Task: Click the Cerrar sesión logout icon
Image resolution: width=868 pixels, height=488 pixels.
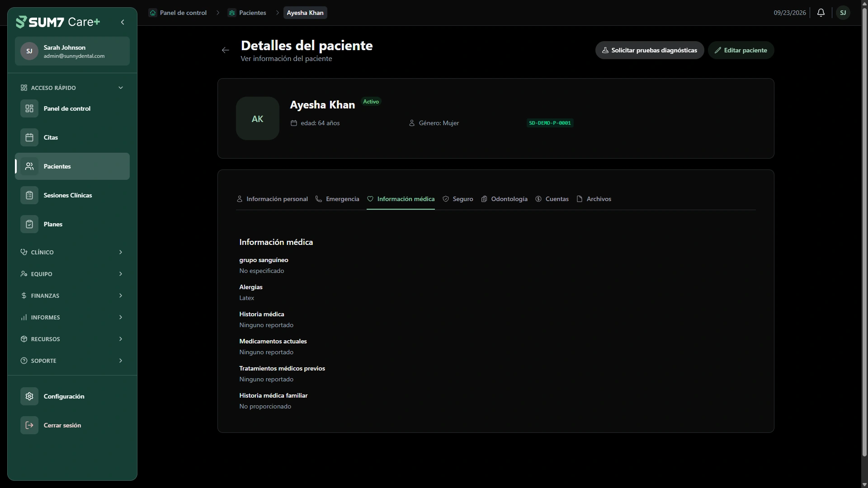Action: 29,425
